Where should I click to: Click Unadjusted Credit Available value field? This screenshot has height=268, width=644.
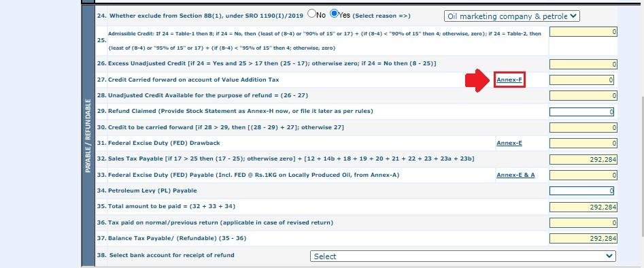[583, 96]
